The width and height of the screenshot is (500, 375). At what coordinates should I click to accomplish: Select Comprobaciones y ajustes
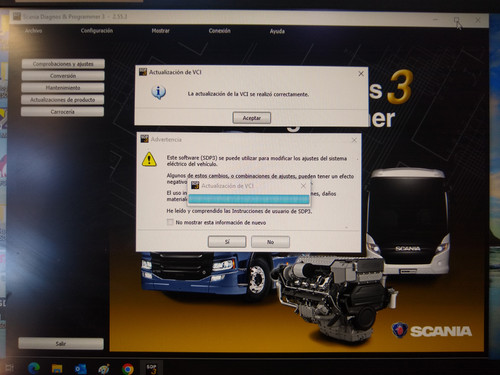click(x=63, y=64)
